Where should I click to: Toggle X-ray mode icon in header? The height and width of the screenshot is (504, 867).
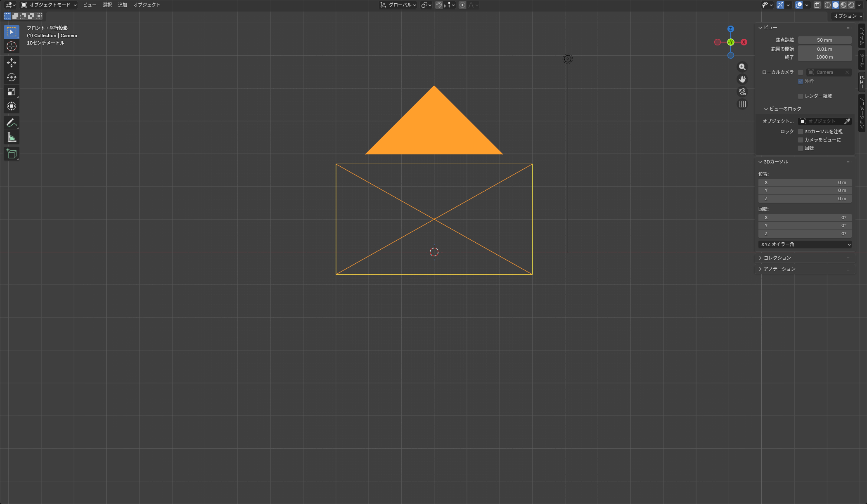point(817,5)
